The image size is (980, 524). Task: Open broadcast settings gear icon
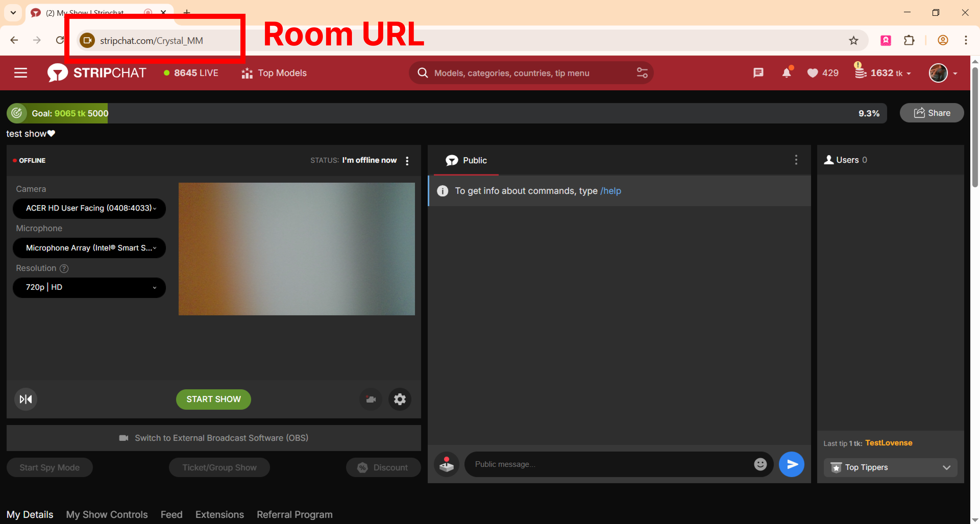tap(399, 399)
